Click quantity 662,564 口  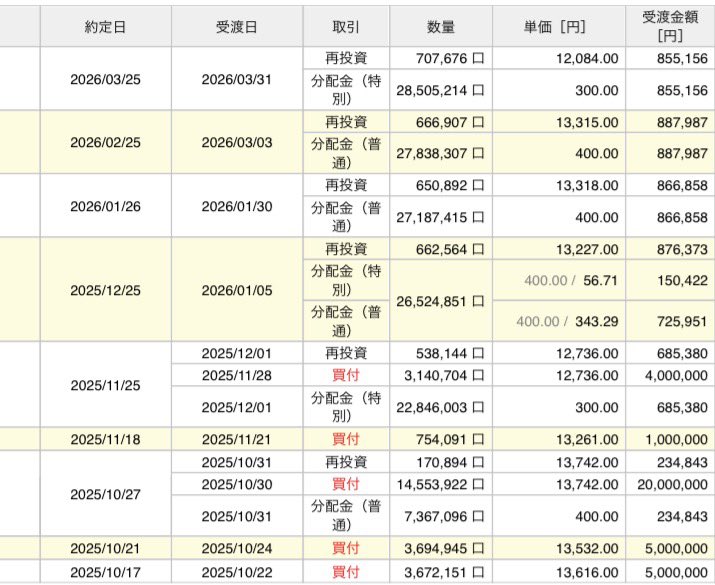[x=450, y=249]
